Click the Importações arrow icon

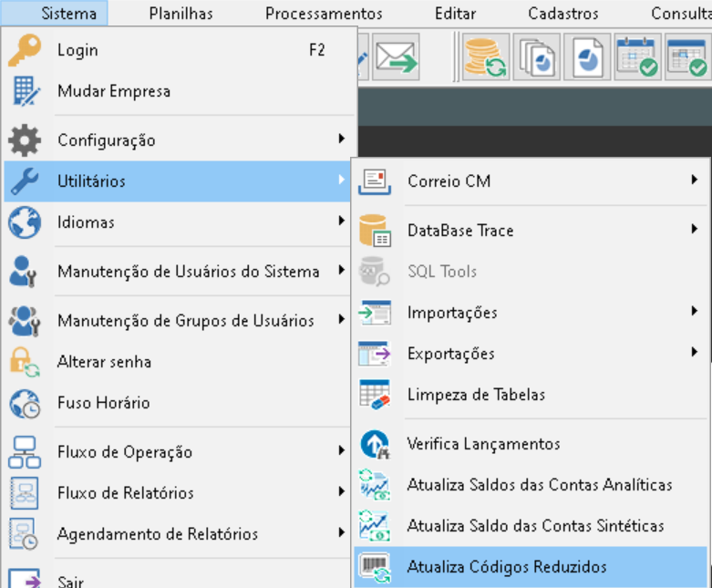(375, 313)
